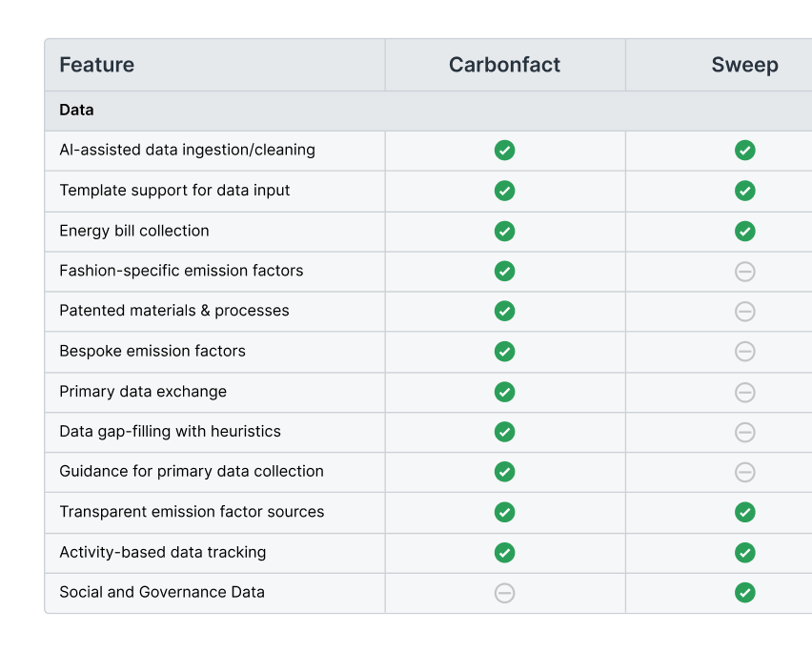Click the Data section header row

point(76,110)
